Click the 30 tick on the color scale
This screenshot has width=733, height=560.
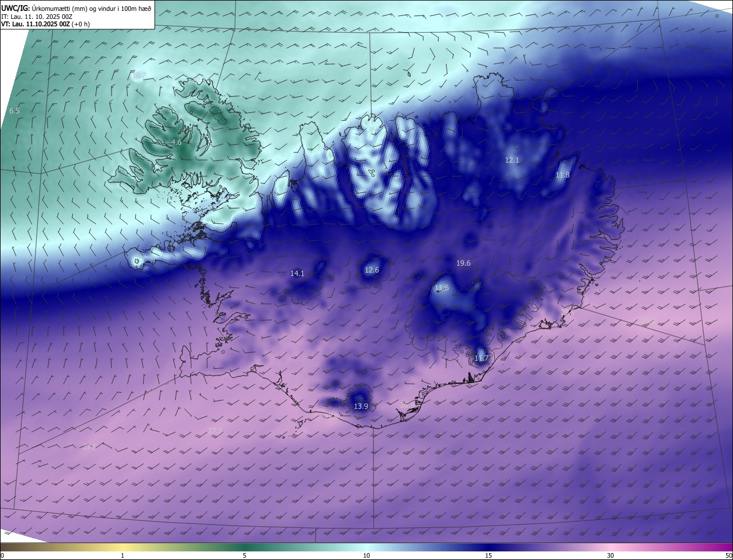click(610, 555)
